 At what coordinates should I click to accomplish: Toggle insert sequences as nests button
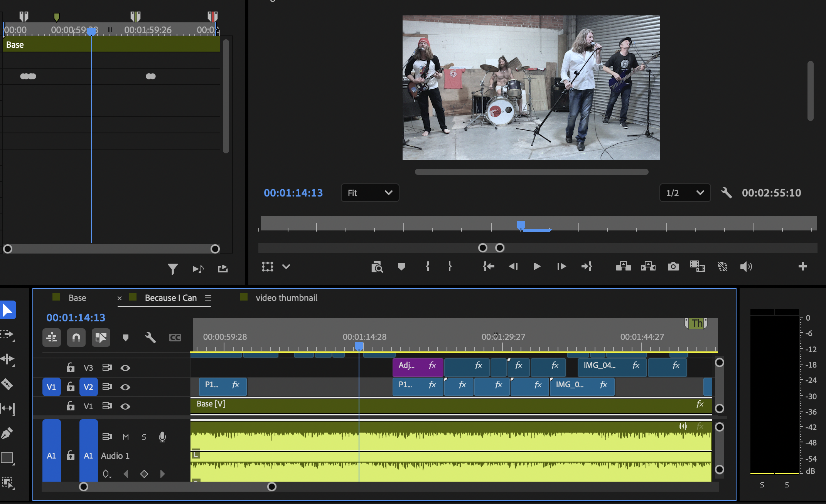coord(52,338)
